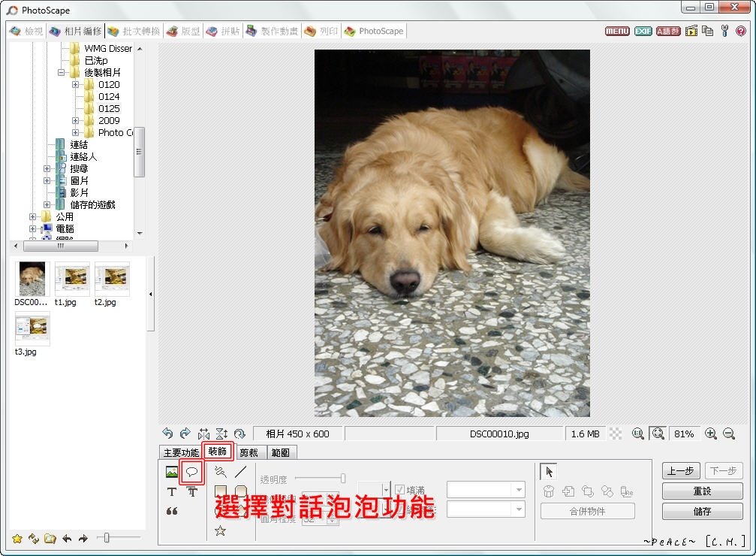
Task: Click the fit-to-window zoom icon
Action: pyautogui.click(x=658, y=434)
